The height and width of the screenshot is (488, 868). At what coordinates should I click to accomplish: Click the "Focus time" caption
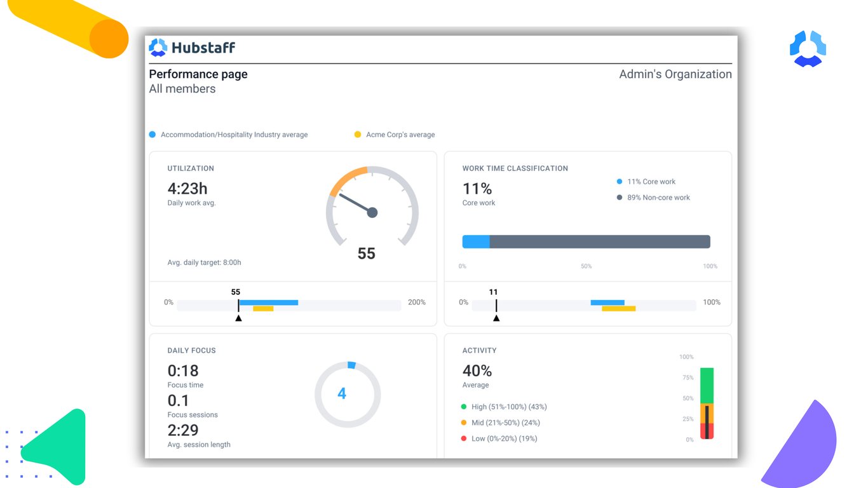[186, 385]
